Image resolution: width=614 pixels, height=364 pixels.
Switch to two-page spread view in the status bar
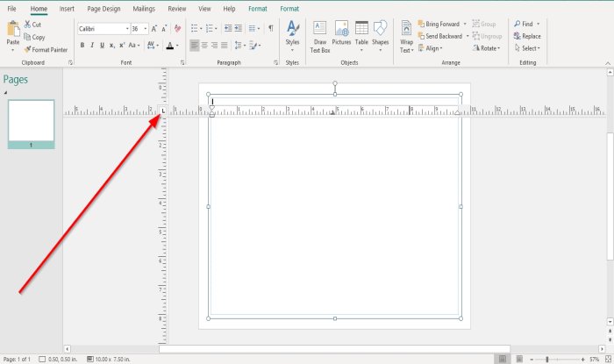519,359
